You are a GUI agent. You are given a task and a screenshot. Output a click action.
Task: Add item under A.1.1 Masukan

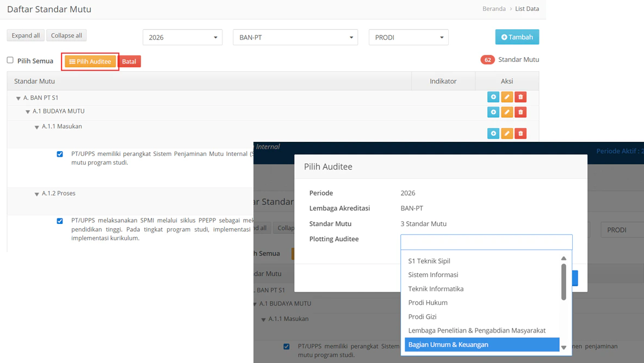coord(493,133)
